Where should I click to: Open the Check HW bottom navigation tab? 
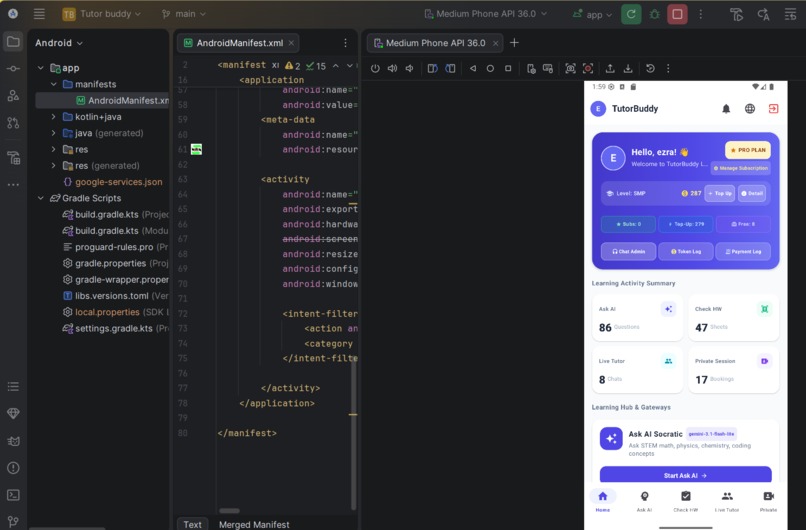point(686,501)
